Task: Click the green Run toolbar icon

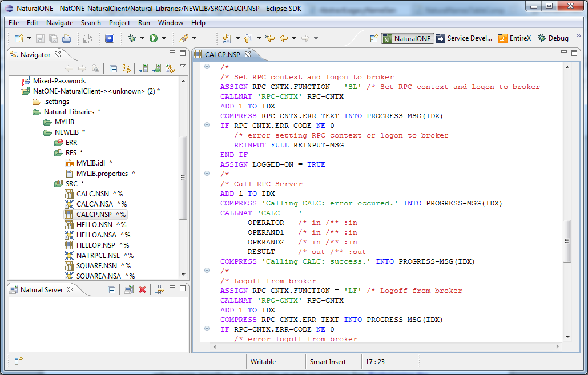Action: tap(154, 38)
